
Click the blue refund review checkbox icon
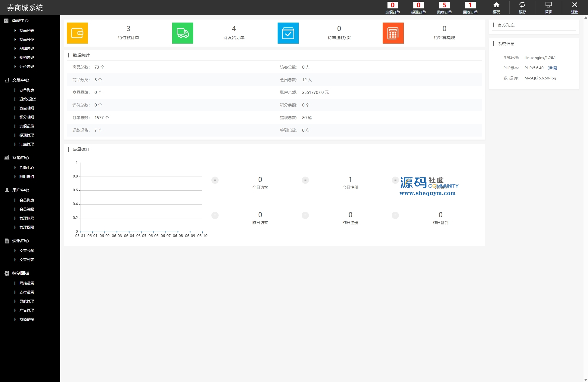pyautogui.click(x=288, y=33)
